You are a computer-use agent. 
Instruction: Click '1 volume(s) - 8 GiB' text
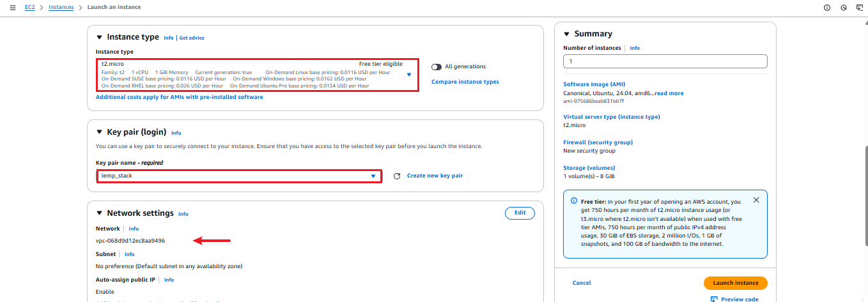[589, 176]
